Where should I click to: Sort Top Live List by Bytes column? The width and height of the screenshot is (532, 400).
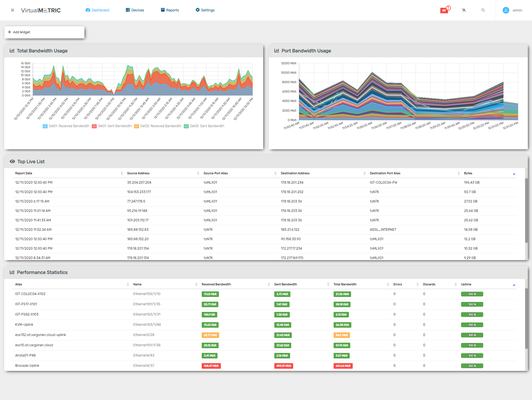pyautogui.click(x=468, y=173)
